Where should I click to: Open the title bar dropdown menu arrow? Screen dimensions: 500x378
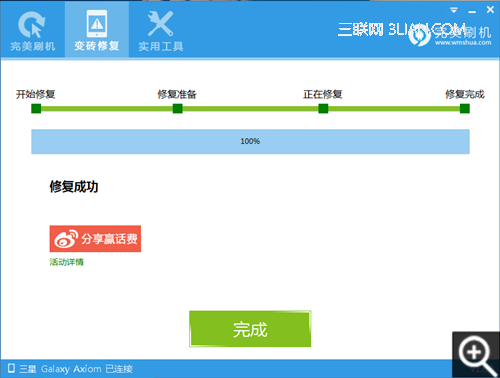point(454,10)
